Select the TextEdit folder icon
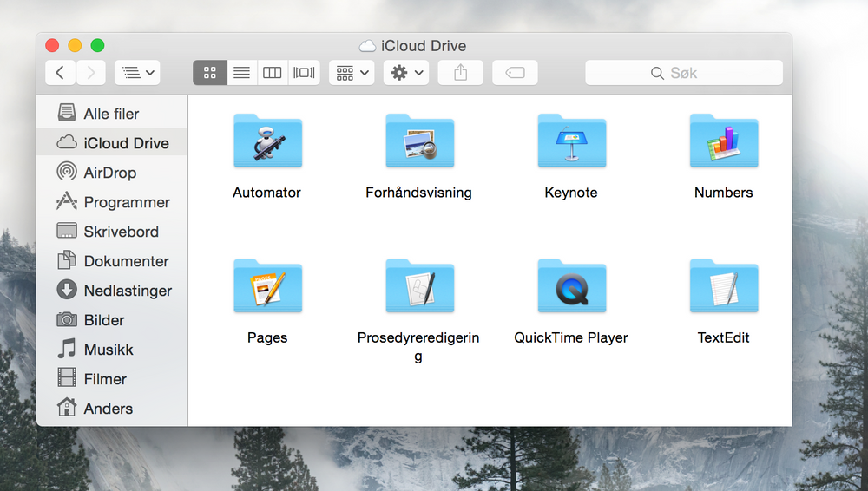The height and width of the screenshot is (491, 868). (x=724, y=285)
